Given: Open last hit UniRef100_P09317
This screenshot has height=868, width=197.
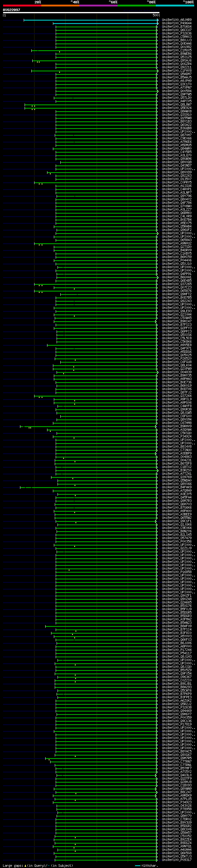Looking at the screenshot, I should pyautogui.click(x=177, y=860).
